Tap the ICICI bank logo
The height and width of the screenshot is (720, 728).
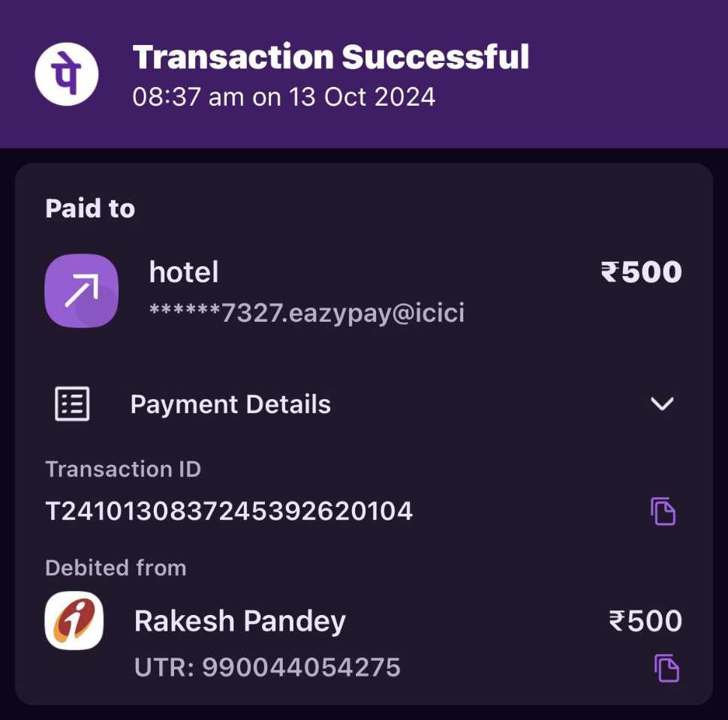click(x=74, y=621)
